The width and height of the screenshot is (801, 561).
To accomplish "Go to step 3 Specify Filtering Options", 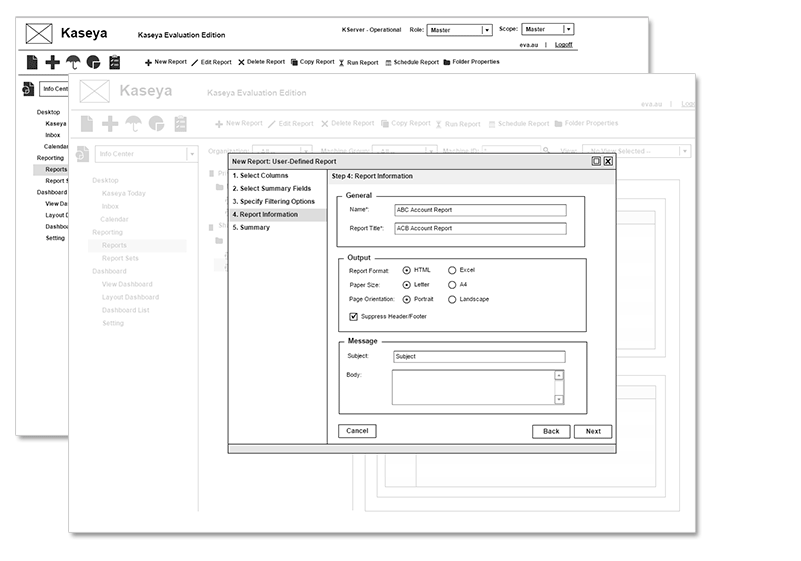I will tap(274, 202).
